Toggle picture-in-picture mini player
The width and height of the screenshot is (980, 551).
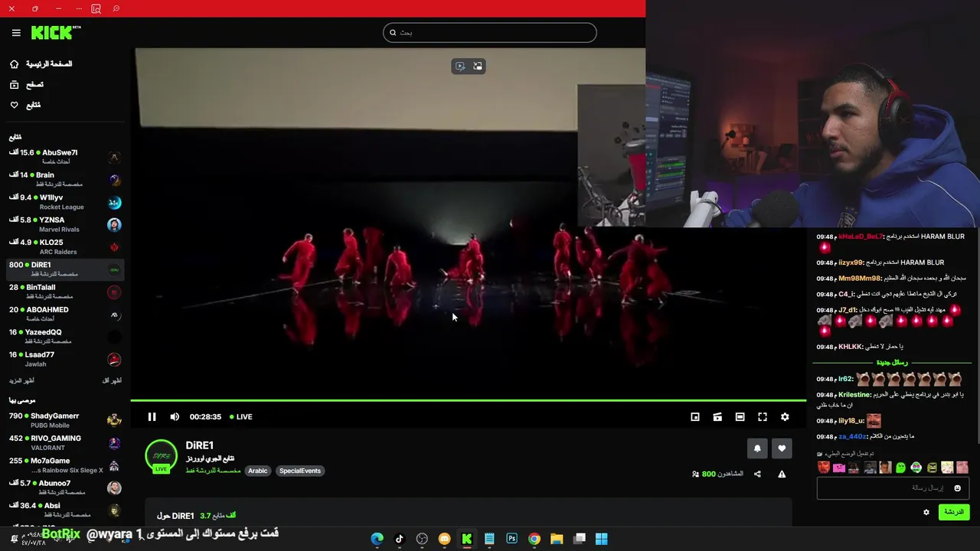coord(695,417)
